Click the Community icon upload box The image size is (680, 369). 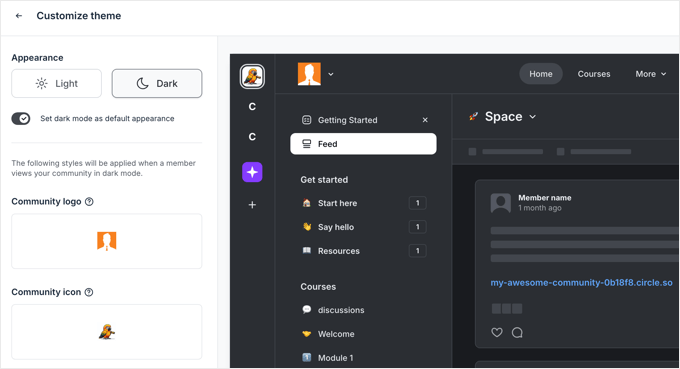(x=107, y=332)
